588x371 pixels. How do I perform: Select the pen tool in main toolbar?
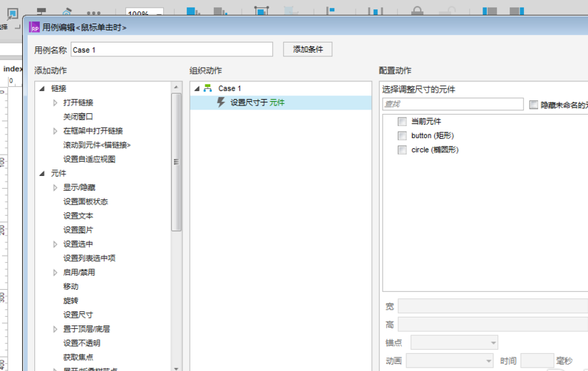point(67,11)
